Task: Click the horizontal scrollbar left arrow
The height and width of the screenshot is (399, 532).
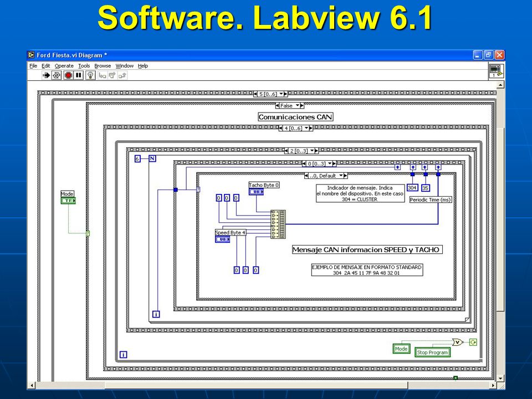Action: 32,386
